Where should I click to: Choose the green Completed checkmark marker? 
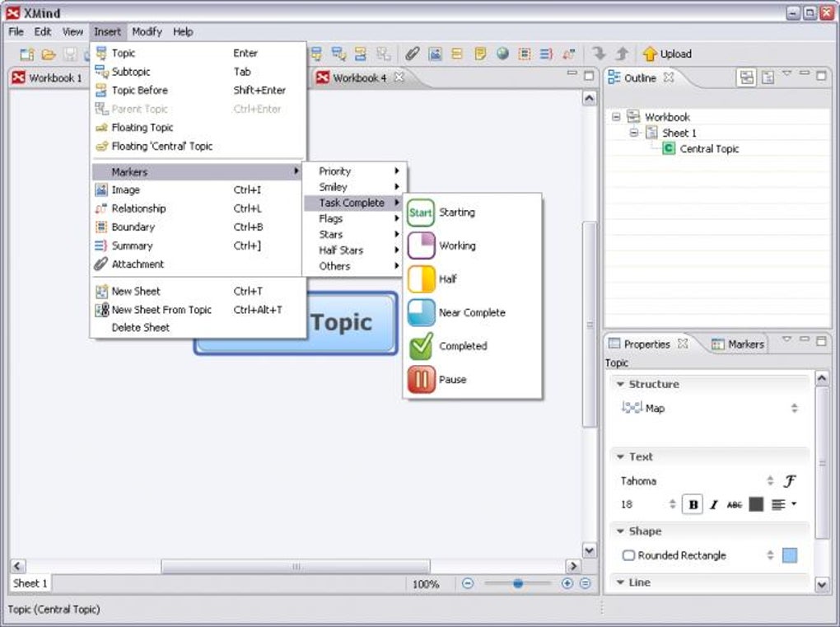click(421, 346)
